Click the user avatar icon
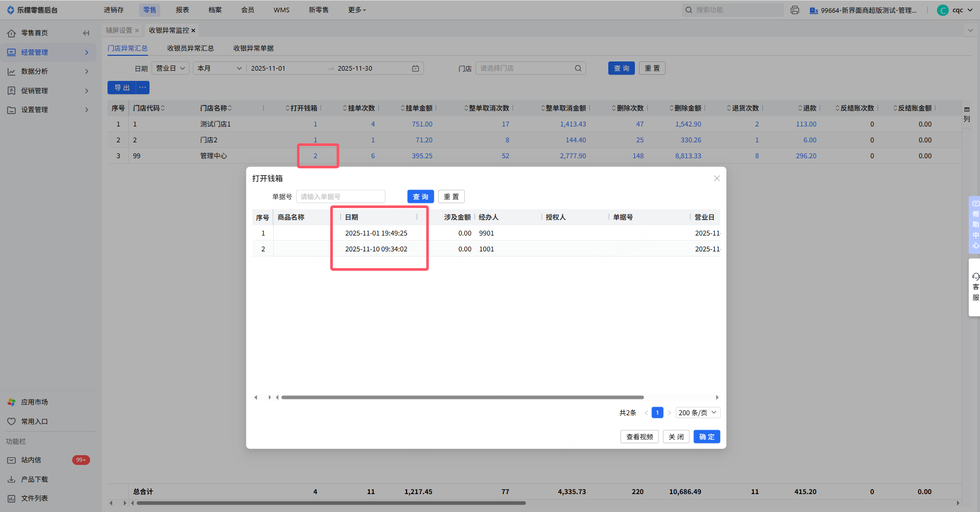Image resolution: width=980 pixels, height=512 pixels. (x=943, y=10)
